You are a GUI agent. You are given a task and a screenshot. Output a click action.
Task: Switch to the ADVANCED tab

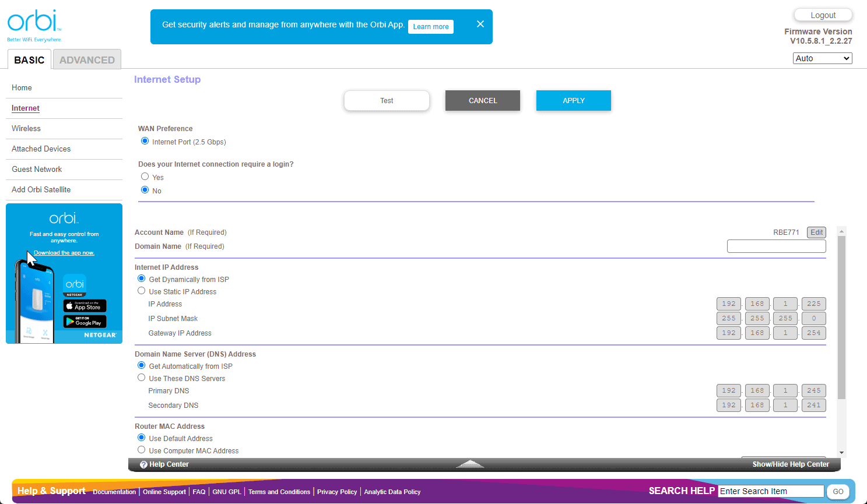[x=87, y=60]
